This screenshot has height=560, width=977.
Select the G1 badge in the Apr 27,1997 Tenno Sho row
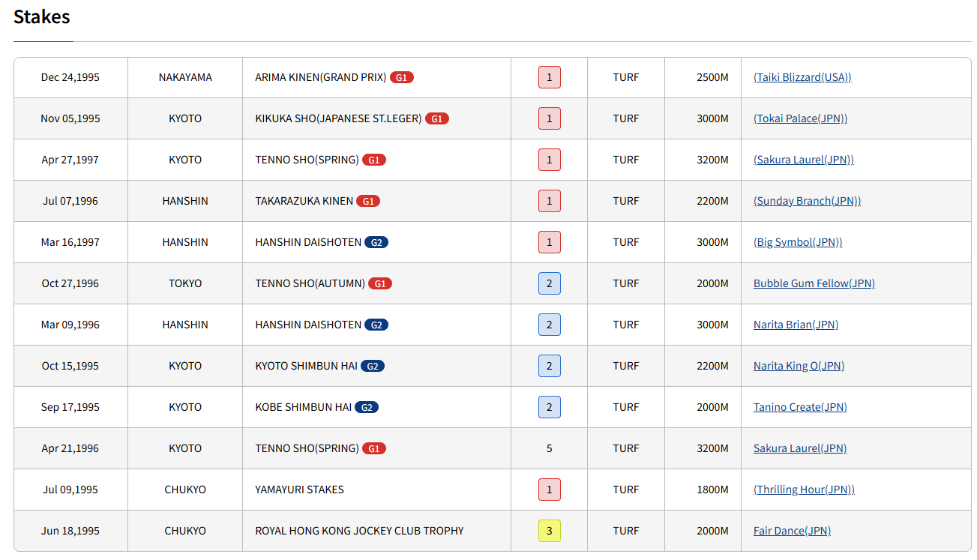374,160
